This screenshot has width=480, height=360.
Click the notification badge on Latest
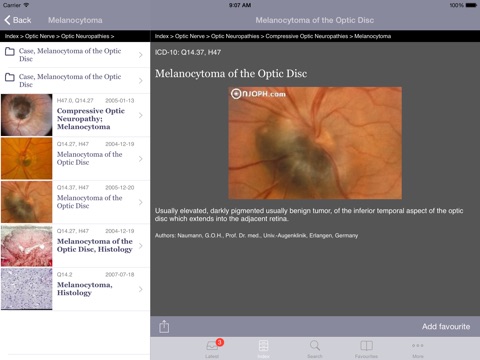point(220,342)
